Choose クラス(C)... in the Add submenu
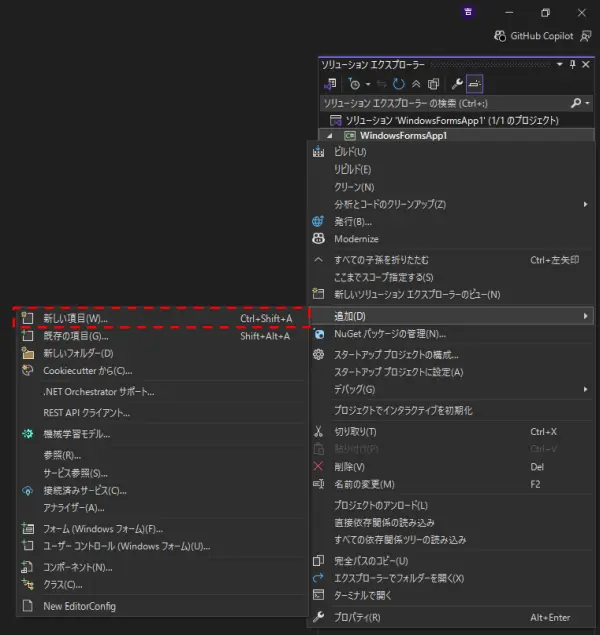The image size is (600, 635). click(x=62, y=584)
